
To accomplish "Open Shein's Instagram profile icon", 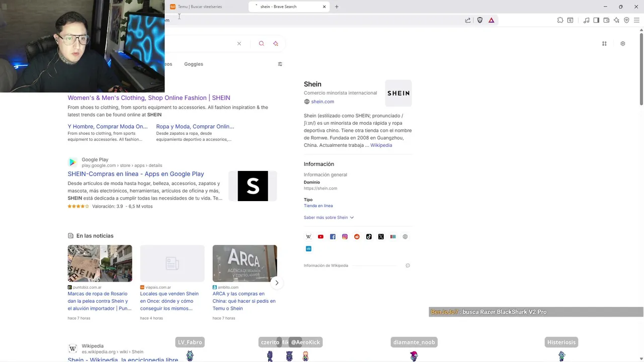I will [x=345, y=237].
